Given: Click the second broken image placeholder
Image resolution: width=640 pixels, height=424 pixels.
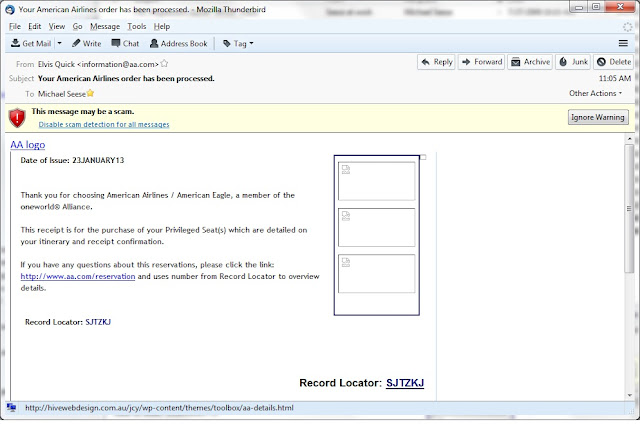Looking at the screenshot, I should pos(376,227).
